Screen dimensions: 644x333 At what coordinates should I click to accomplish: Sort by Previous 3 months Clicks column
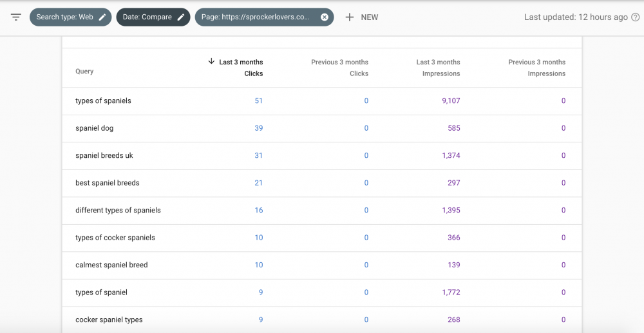point(339,68)
